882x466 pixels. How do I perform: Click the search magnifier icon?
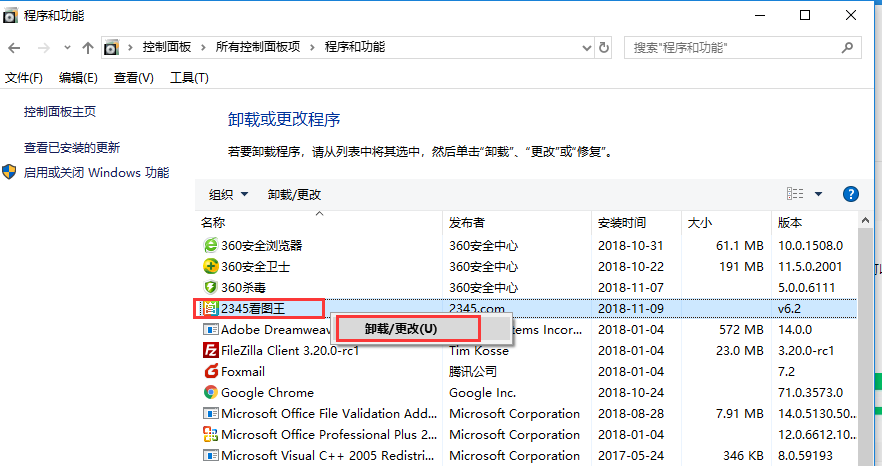(x=847, y=48)
